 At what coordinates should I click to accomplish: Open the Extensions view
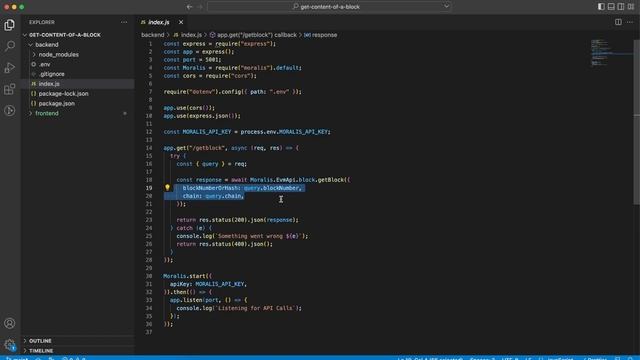[9, 89]
